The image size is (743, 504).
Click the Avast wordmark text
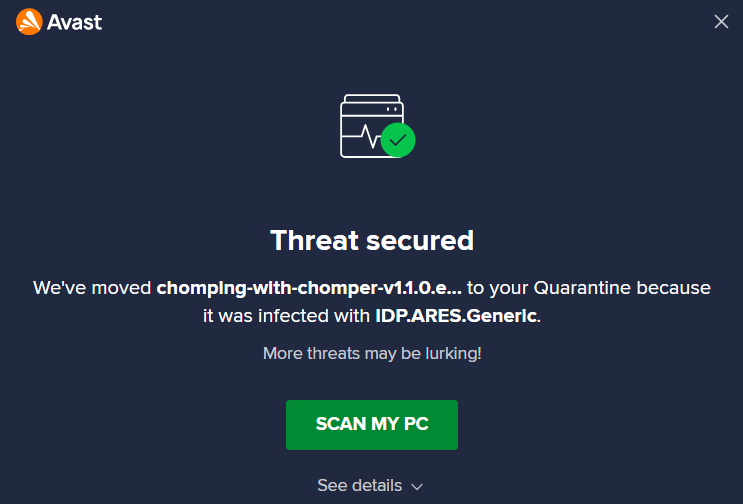[x=74, y=21]
